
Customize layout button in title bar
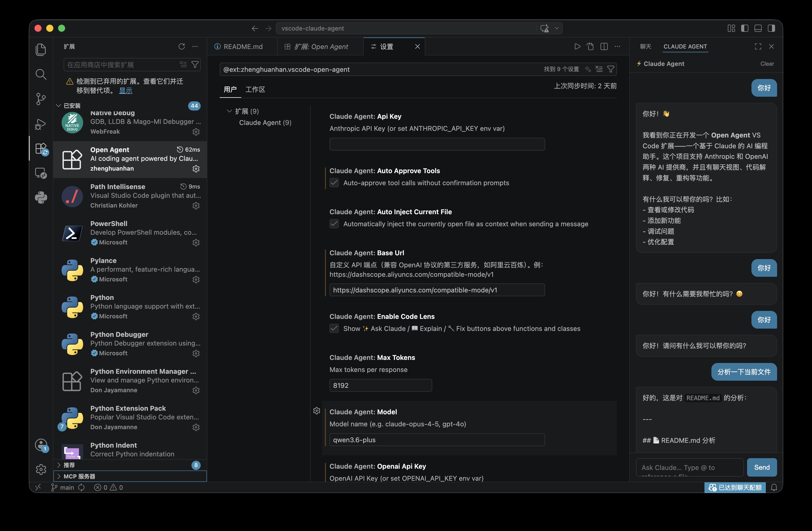click(x=731, y=28)
